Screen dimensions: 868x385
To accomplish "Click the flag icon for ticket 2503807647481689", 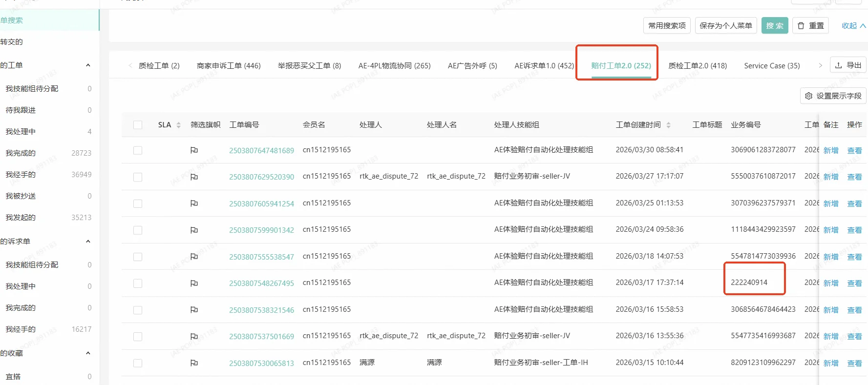I will point(194,150).
